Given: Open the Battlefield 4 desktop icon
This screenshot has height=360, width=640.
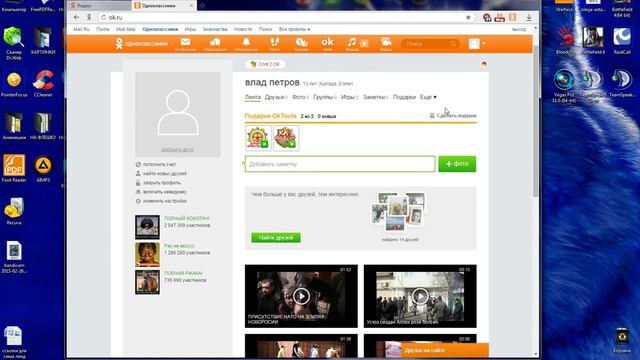Looking at the screenshot, I should pos(593,41).
